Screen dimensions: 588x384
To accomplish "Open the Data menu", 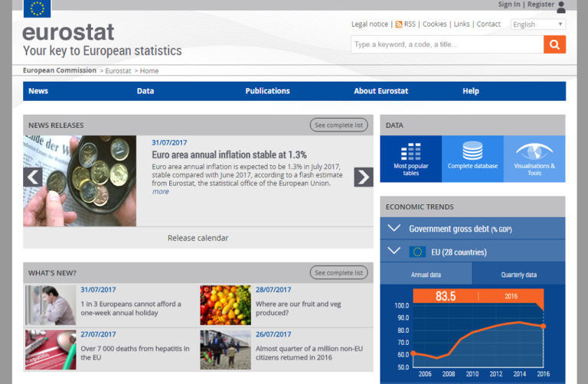I will coord(145,91).
